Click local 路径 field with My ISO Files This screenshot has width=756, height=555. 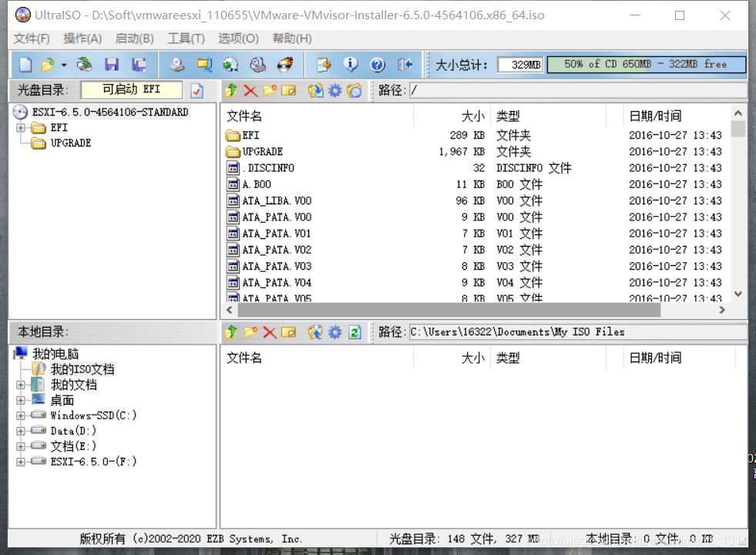coord(578,331)
